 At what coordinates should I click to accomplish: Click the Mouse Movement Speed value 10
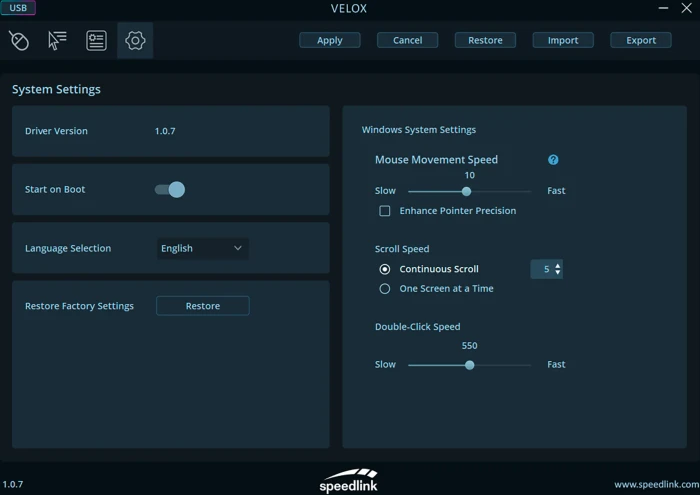tap(469, 175)
